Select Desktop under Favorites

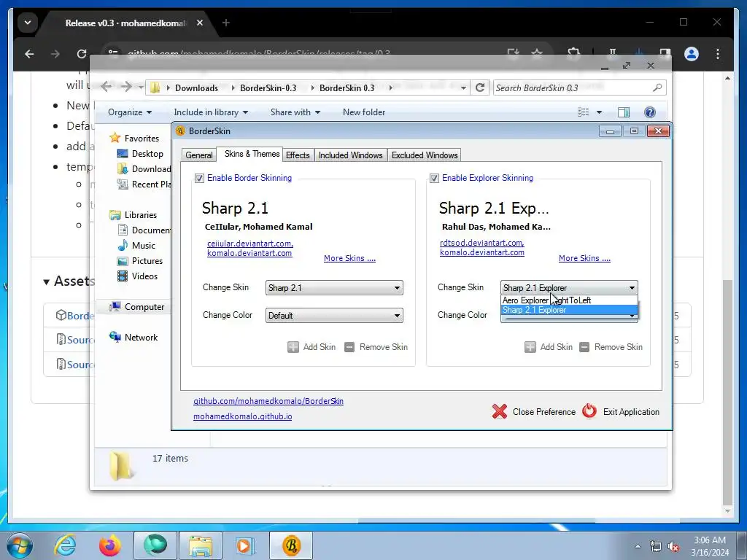140,154
